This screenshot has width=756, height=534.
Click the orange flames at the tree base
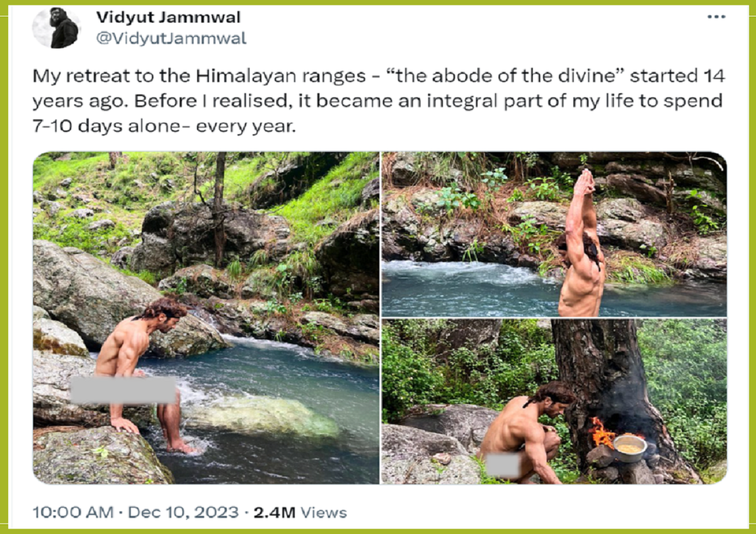pyautogui.click(x=600, y=434)
